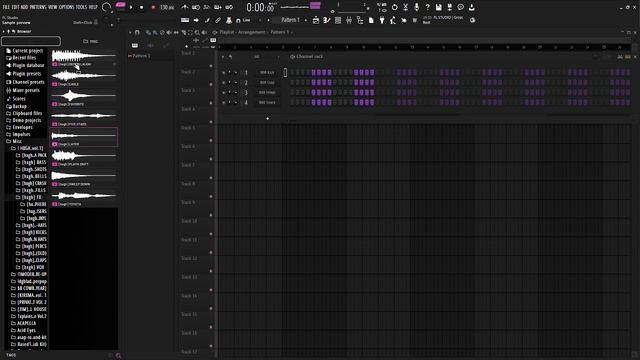
Task: Open the ADD menu
Action: tap(24, 7)
